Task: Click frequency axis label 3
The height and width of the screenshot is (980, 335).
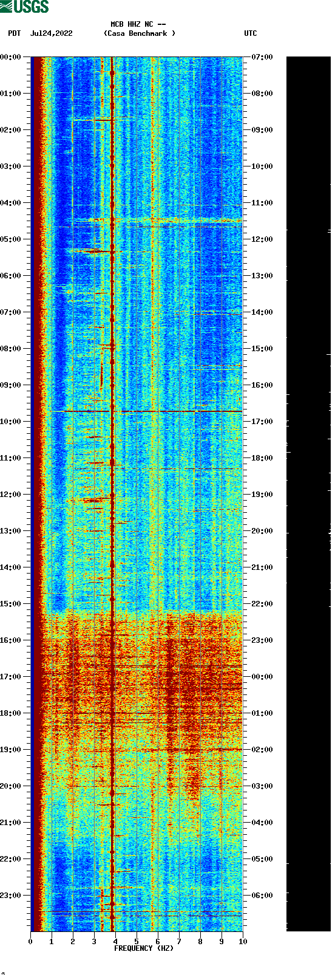Action: tap(94, 942)
